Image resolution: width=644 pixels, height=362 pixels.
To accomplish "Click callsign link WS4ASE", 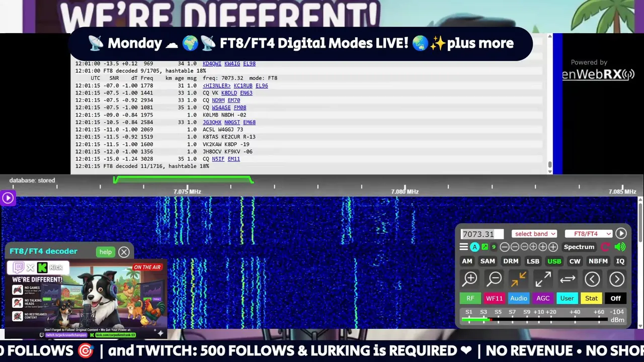I will 221,108.
